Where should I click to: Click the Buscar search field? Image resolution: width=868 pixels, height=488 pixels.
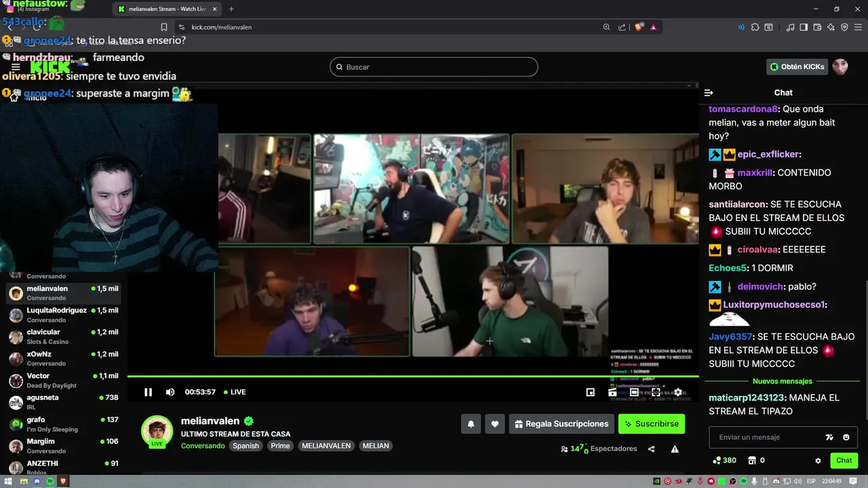(x=434, y=67)
